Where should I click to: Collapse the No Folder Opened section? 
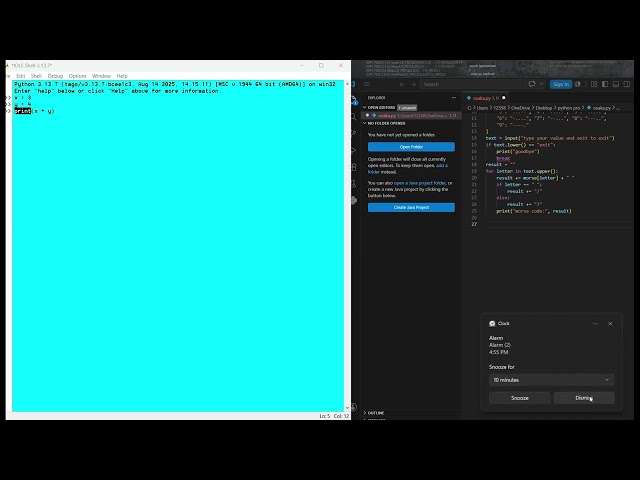click(x=364, y=123)
